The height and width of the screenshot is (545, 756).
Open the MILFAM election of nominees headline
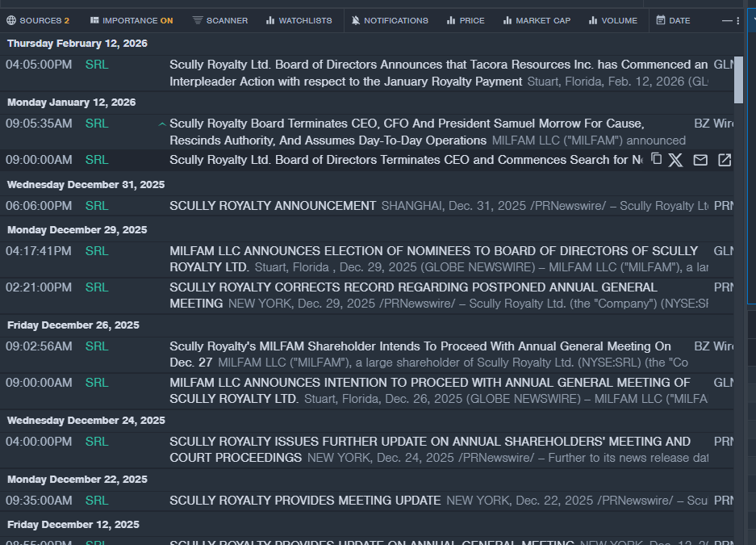pyautogui.click(x=433, y=251)
